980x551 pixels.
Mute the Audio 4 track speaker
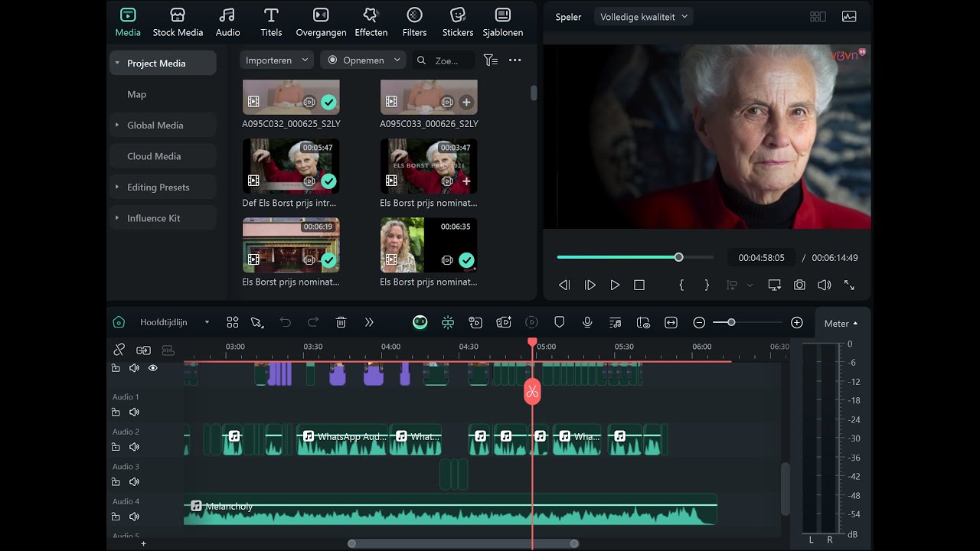(134, 517)
